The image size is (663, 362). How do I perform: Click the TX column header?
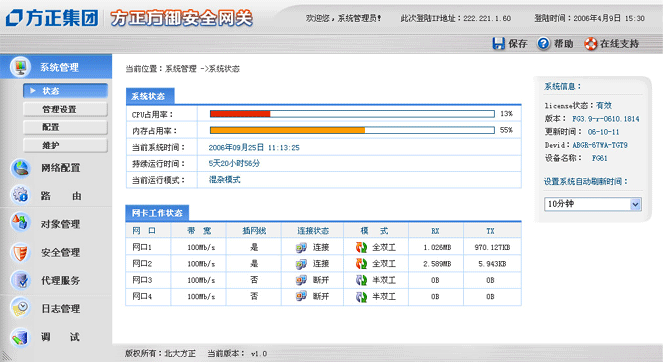coord(490,231)
